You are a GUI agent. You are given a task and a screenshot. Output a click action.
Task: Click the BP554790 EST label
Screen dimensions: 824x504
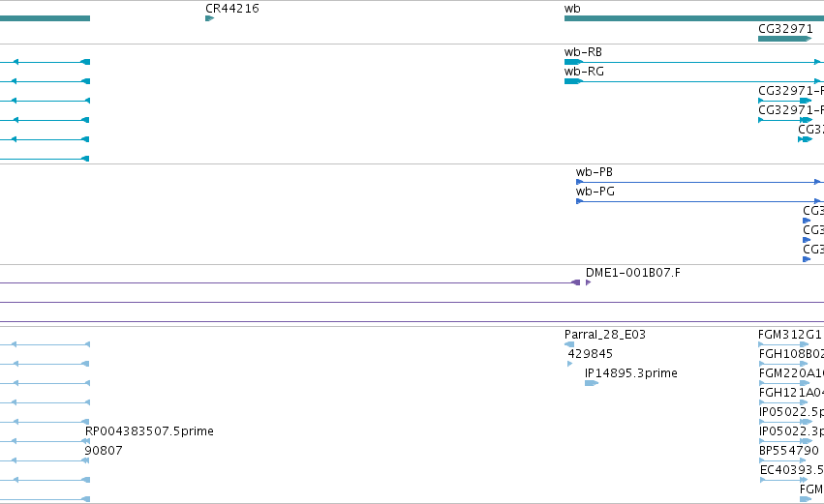pos(789,451)
